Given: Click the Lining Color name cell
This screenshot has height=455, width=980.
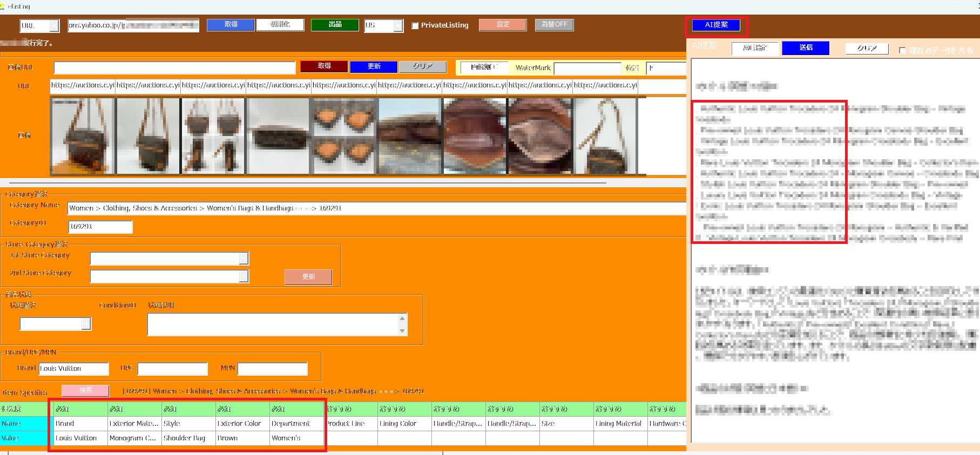Looking at the screenshot, I should [404, 424].
